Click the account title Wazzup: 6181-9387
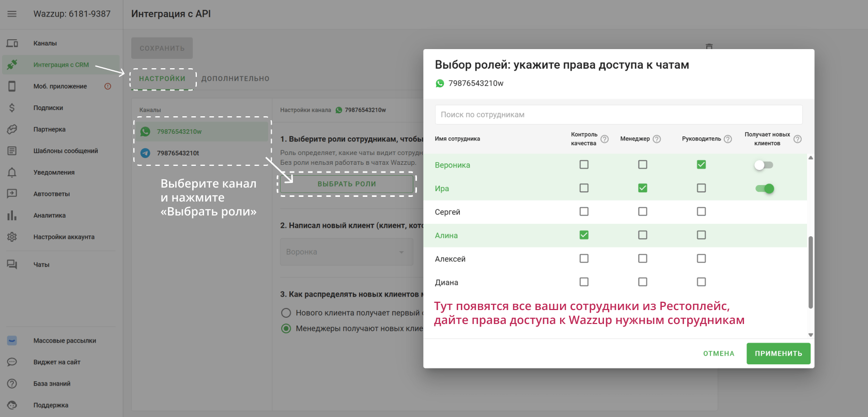This screenshot has height=417, width=868. [72, 14]
